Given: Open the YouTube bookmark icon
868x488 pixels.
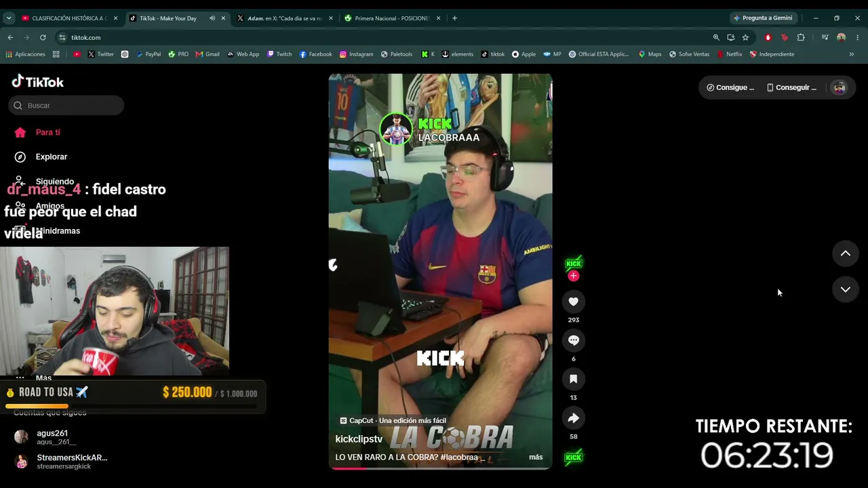Looking at the screenshot, I should tap(77, 54).
